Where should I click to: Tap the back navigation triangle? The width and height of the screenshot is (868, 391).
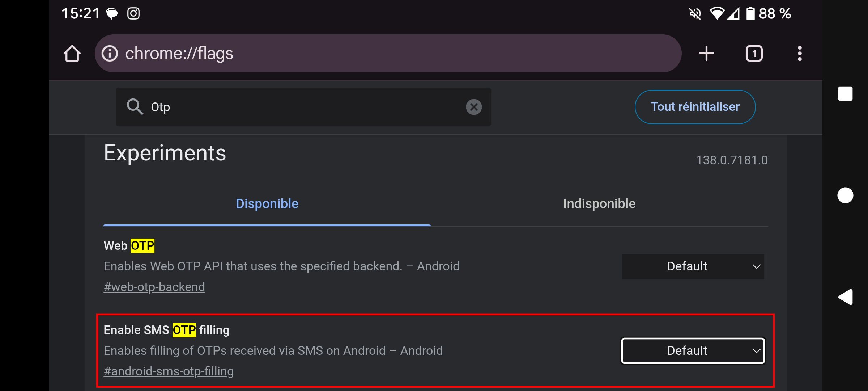click(846, 297)
